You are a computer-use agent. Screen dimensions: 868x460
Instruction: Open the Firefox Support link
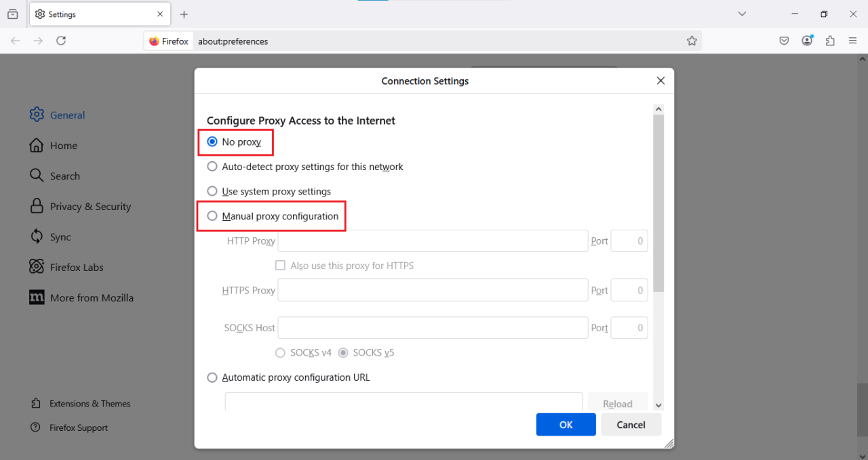click(x=79, y=428)
